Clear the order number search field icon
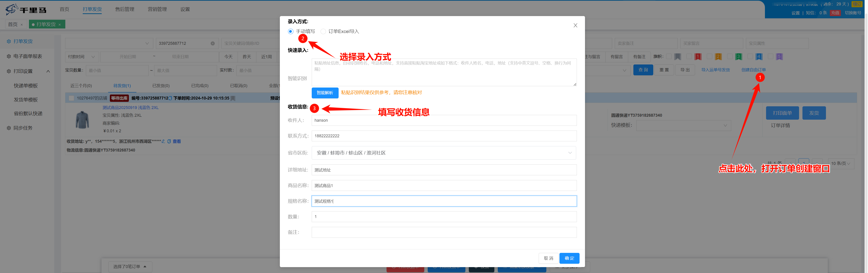The image size is (868, 273). click(x=213, y=43)
